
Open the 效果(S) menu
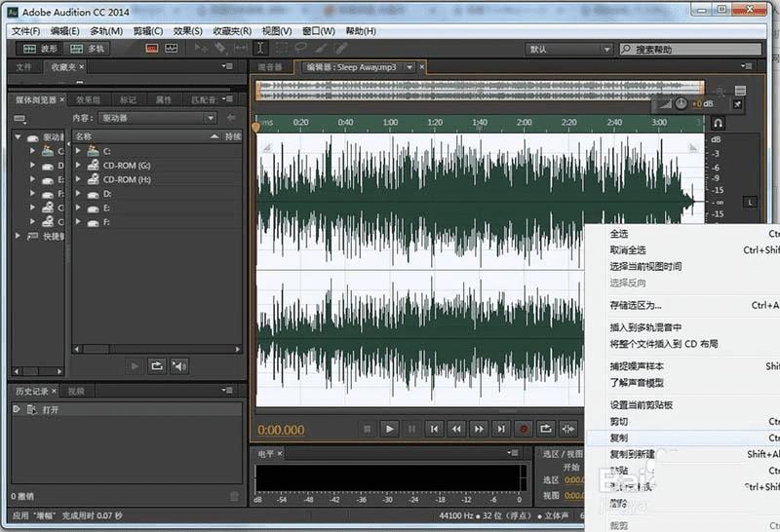187,31
